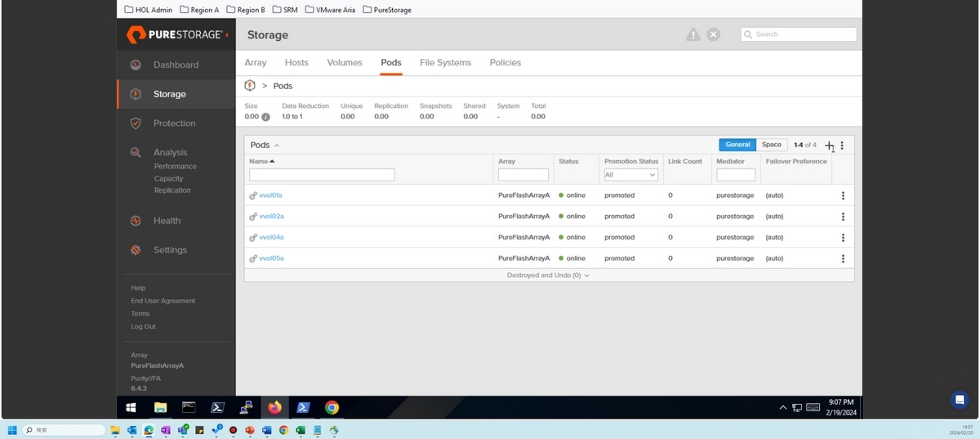Select the Pods tab

[x=391, y=62]
